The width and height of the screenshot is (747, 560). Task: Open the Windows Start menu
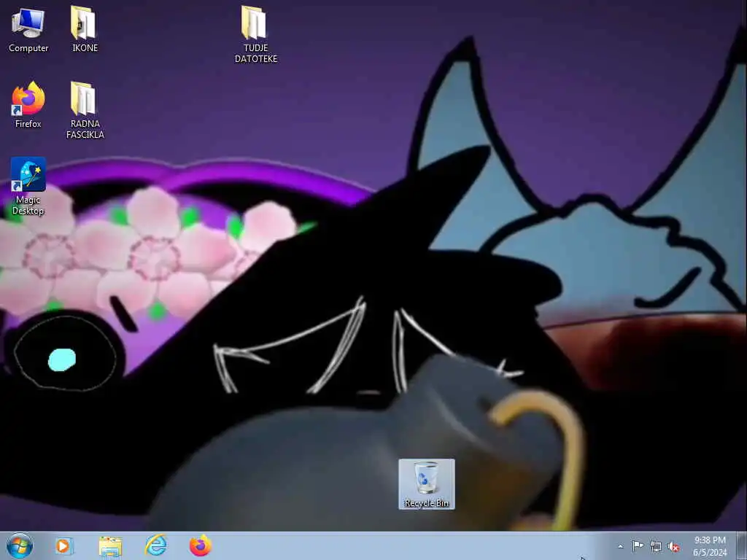20,545
